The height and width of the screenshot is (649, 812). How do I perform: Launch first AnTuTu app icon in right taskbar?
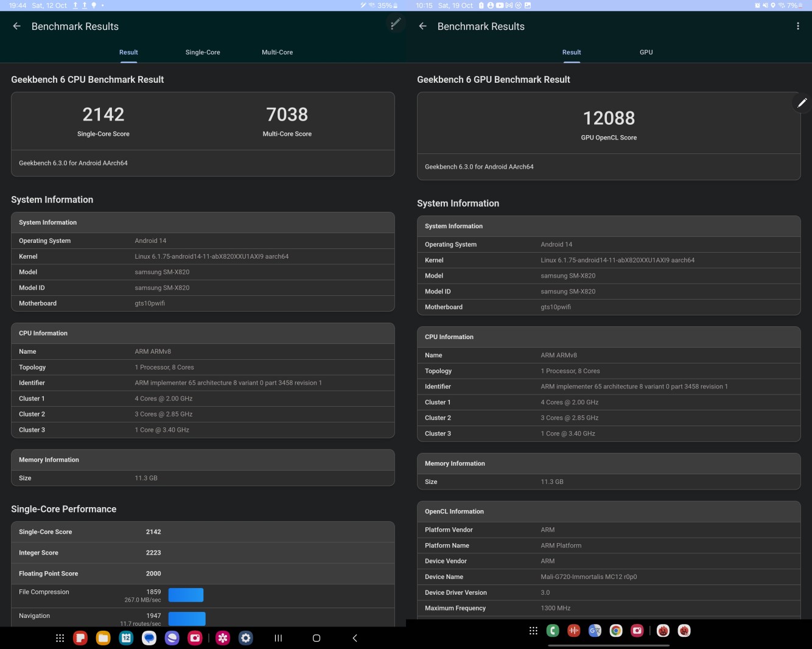click(x=663, y=631)
